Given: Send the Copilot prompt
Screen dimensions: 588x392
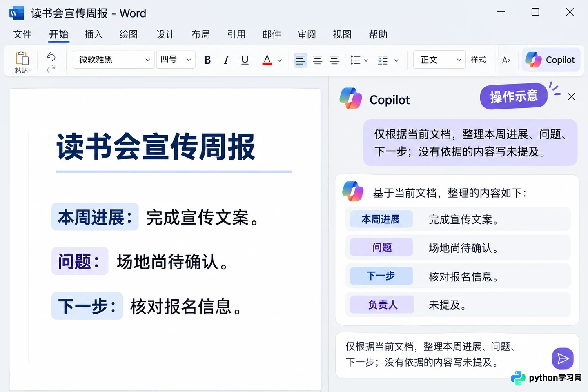Looking at the screenshot, I should pyautogui.click(x=563, y=359).
